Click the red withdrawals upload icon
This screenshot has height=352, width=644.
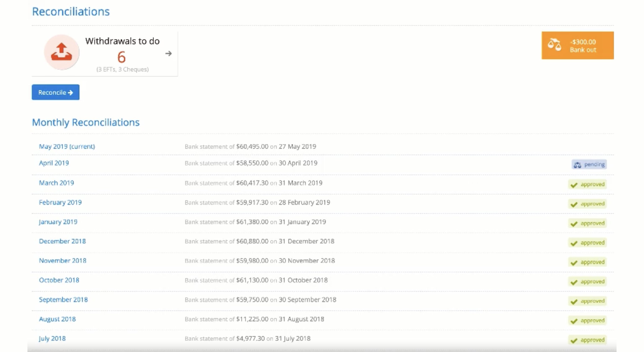point(62,52)
